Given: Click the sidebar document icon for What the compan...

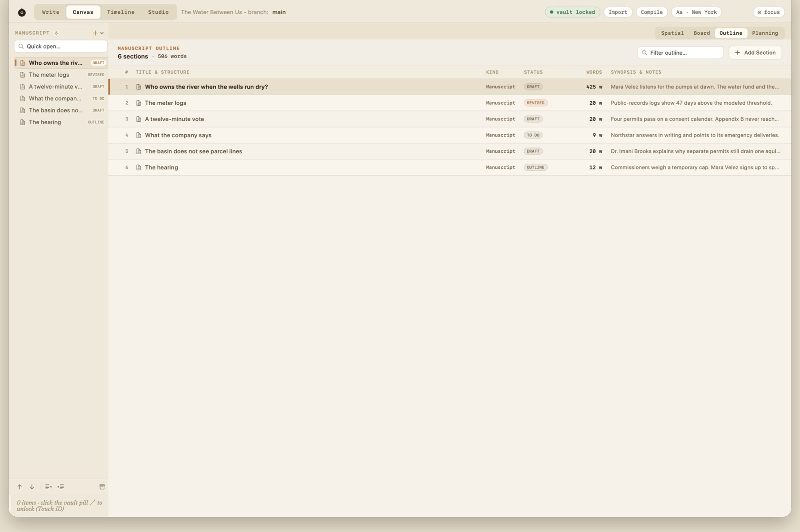Looking at the screenshot, I should pyautogui.click(x=22, y=99).
